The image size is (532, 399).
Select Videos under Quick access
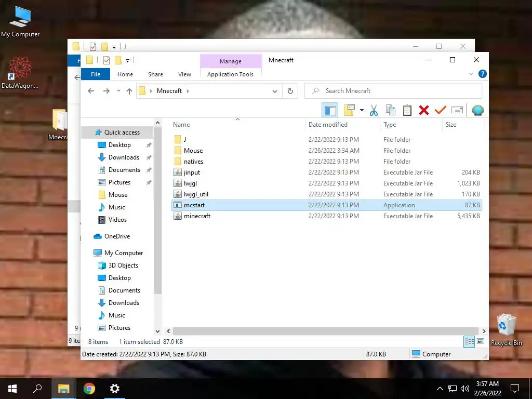pyautogui.click(x=113, y=220)
